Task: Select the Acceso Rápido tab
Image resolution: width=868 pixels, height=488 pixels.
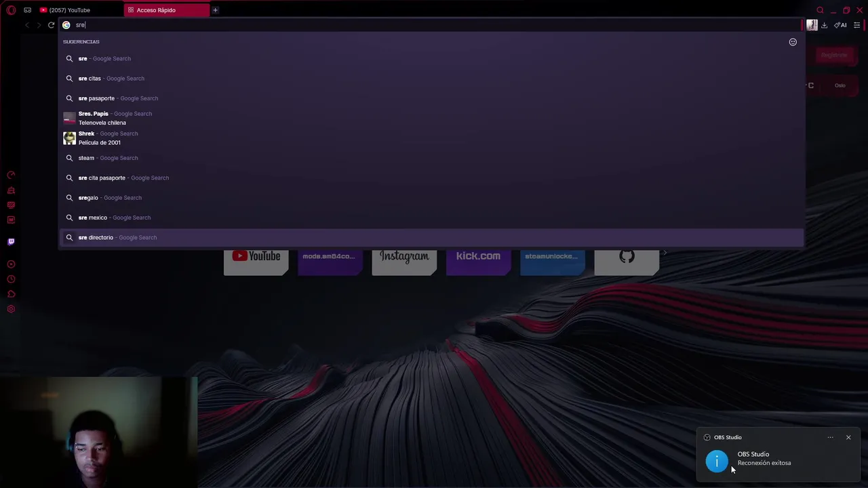Action: click(167, 10)
